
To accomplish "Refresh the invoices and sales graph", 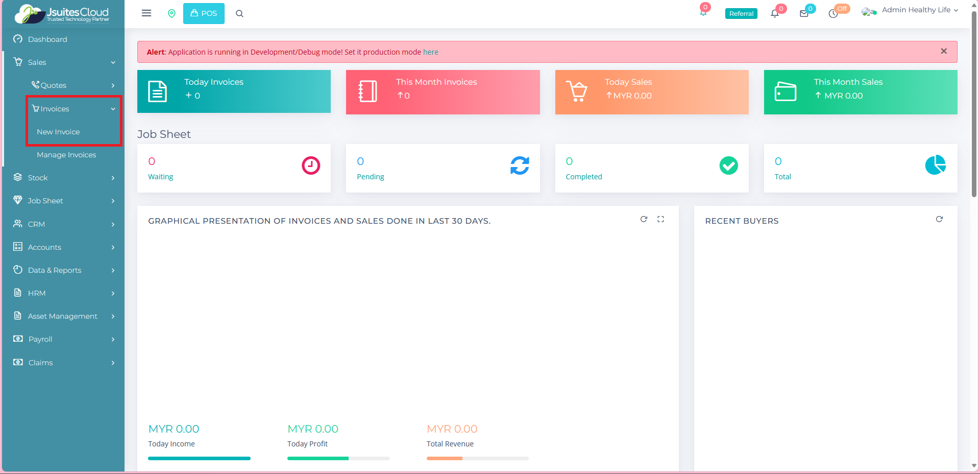I will click(x=644, y=219).
